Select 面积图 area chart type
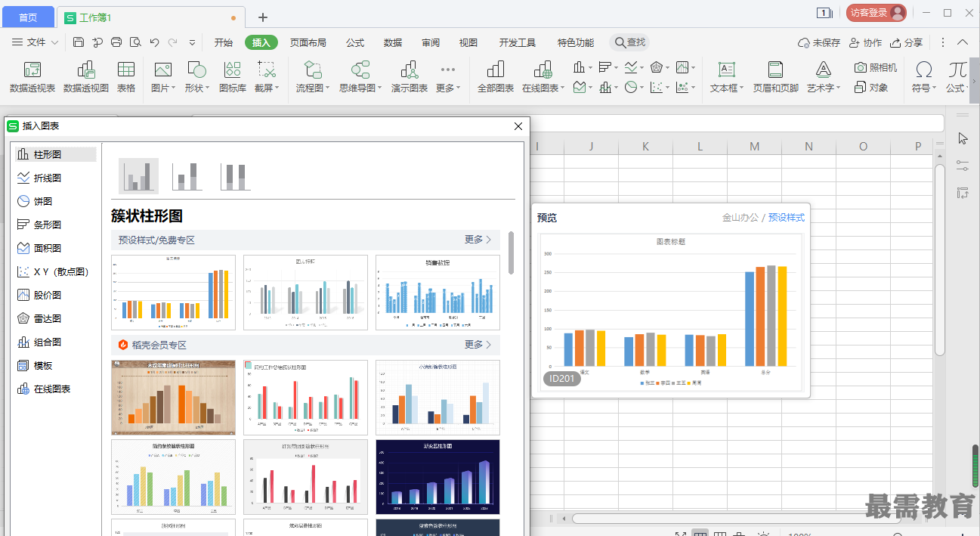Screen dimensions: 980x536 tap(56, 248)
